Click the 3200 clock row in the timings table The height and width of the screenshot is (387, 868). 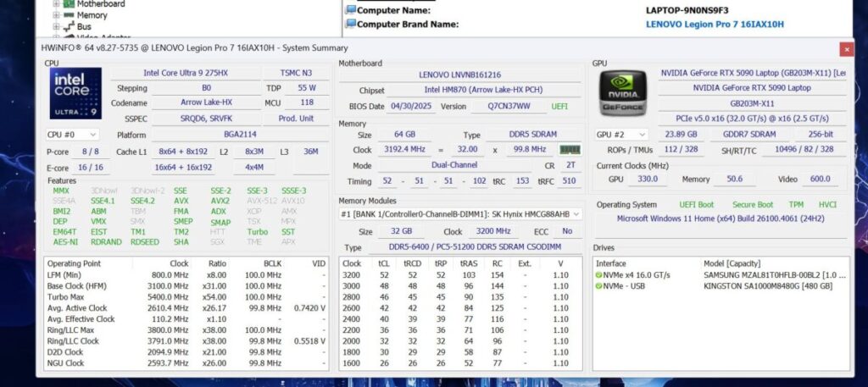point(460,274)
